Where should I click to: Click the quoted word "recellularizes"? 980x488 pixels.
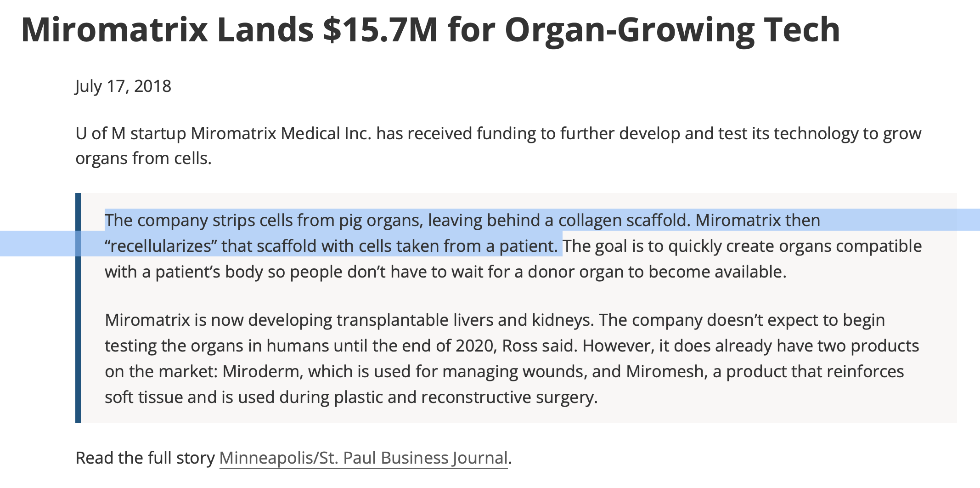[x=161, y=246]
